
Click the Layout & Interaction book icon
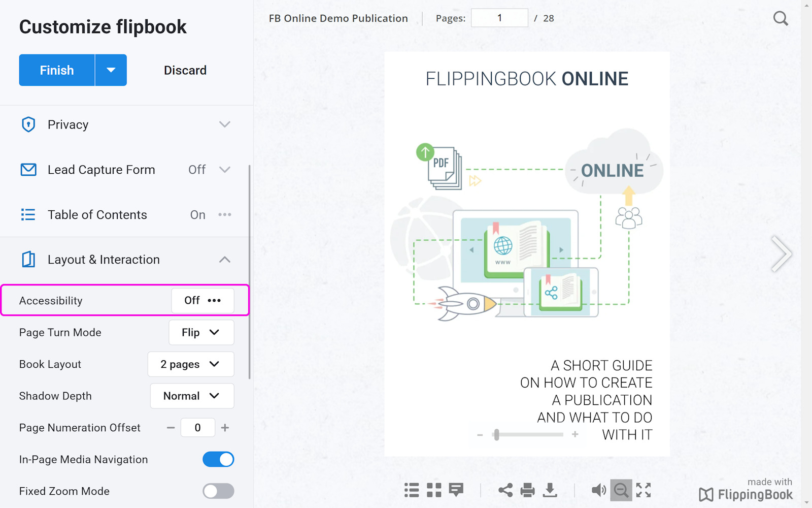[28, 260]
